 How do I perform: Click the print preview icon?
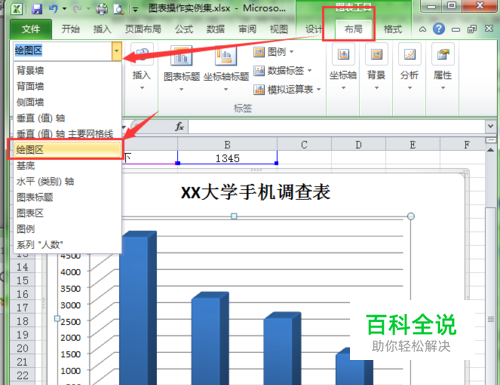click(118, 9)
